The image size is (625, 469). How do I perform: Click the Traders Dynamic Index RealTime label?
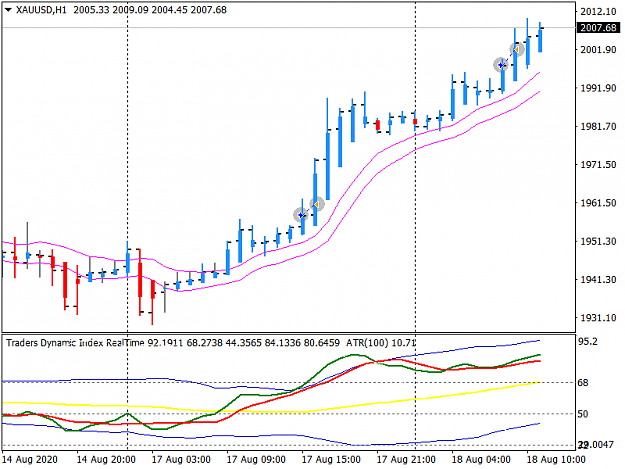coord(75,343)
